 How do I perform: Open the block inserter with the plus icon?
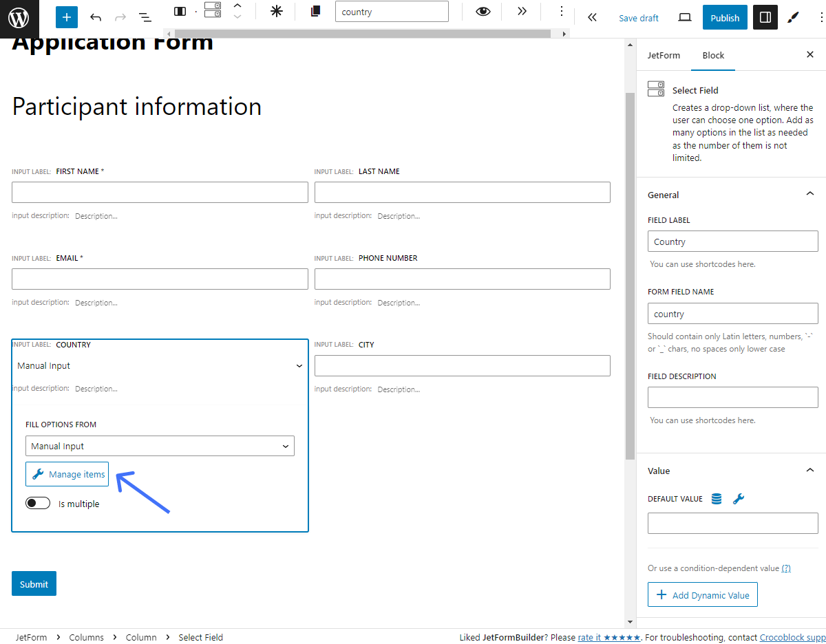click(x=66, y=17)
